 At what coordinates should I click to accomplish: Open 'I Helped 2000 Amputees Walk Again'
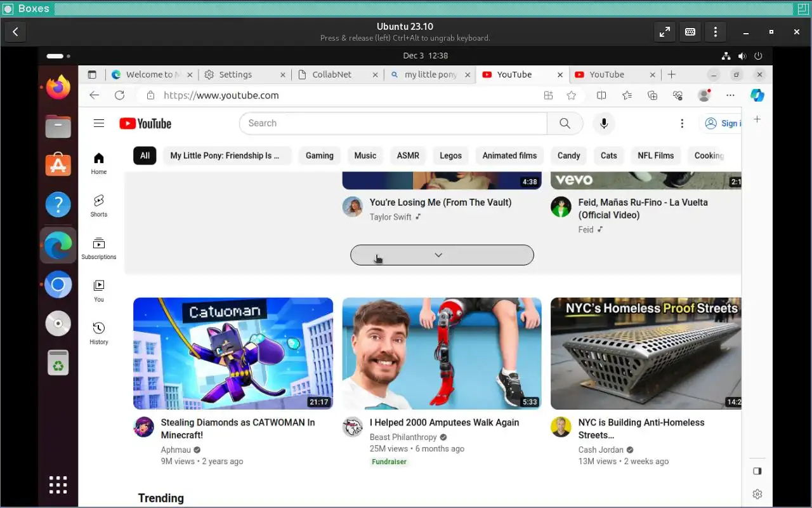pyautogui.click(x=445, y=422)
